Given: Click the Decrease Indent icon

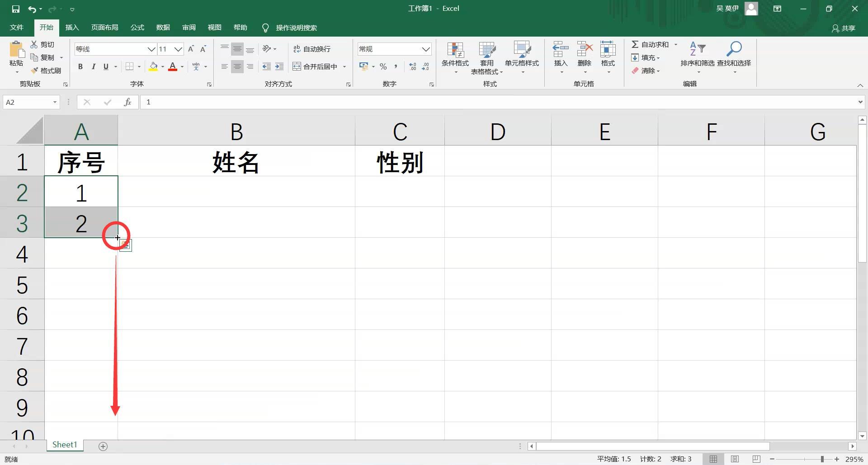Looking at the screenshot, I should pos(267,66).
